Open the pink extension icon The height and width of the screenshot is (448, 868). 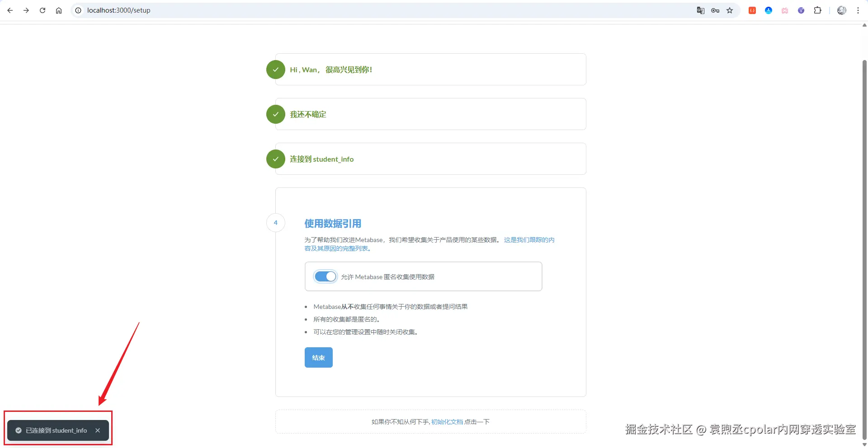(785, 10)
